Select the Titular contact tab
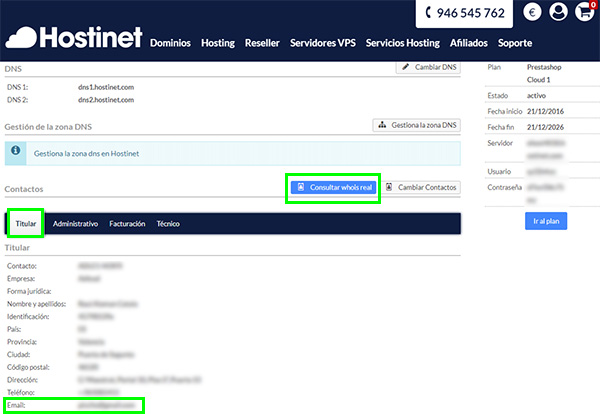 click(26, 223)
